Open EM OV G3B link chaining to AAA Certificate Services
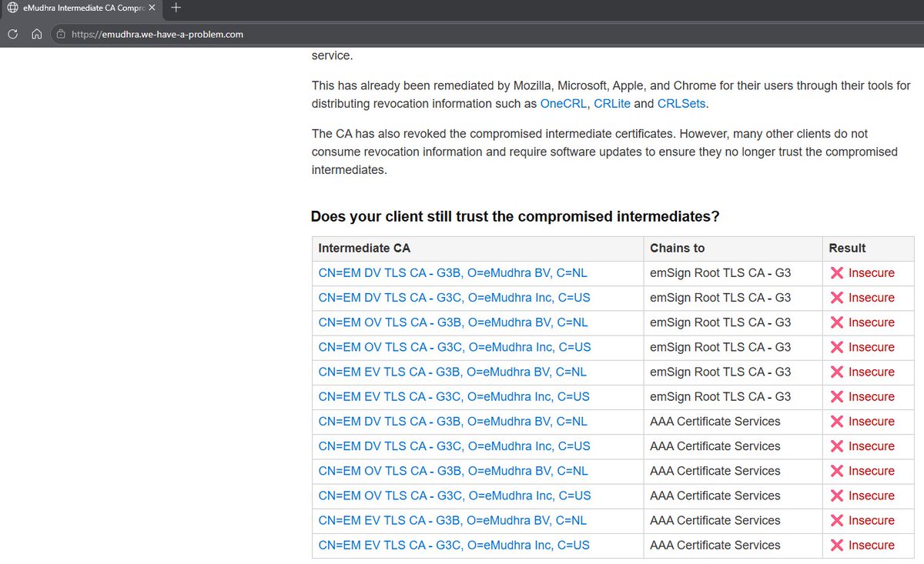Viewport: 924px width, 564px height. [x=454, y=471]
